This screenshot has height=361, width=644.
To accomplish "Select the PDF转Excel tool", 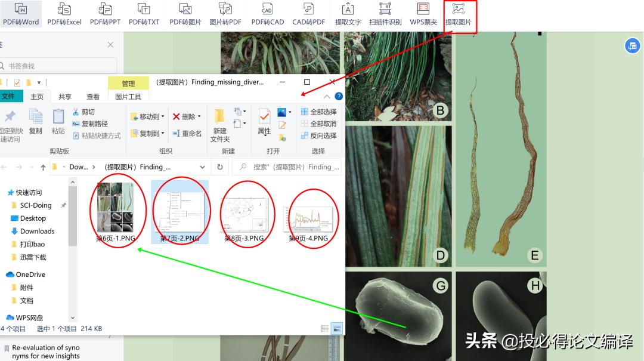I will pyautogui.click(x=64, y=15).
